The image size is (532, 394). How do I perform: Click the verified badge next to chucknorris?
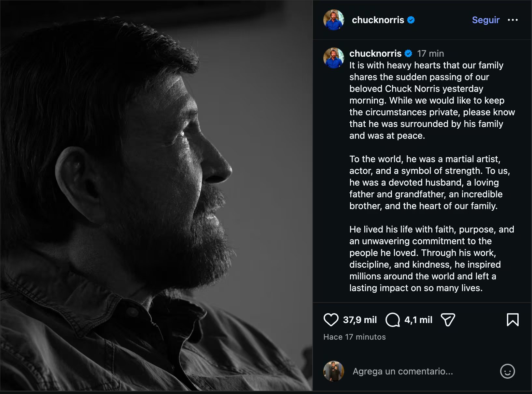pos(411,20)
